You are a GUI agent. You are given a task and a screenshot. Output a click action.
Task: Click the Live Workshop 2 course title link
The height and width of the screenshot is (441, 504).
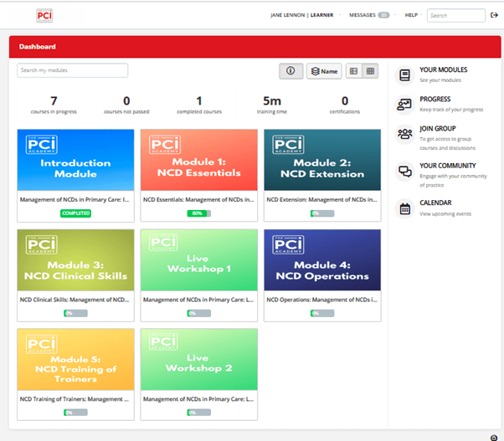click(198, 400)
